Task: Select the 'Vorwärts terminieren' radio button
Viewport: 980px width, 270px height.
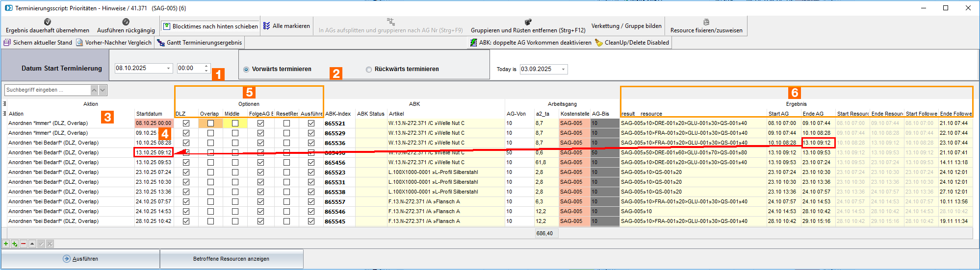Action: [x=246, y=70]
